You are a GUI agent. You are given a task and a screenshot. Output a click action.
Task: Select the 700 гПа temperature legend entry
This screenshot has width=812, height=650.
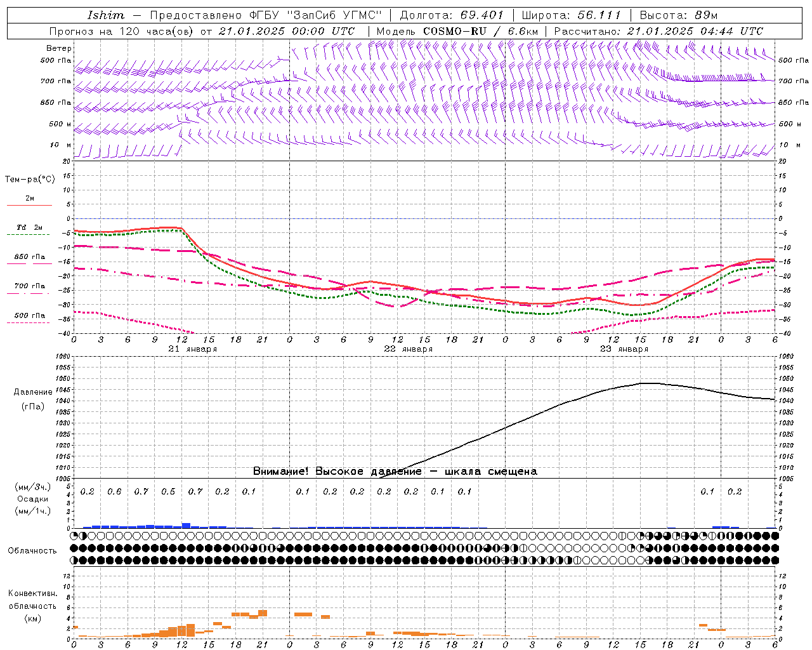pyautogui.click(x=29, y=286)
